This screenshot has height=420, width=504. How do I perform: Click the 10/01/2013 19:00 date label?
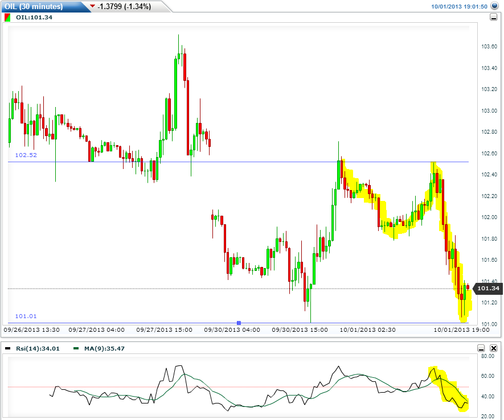point(461,330)
